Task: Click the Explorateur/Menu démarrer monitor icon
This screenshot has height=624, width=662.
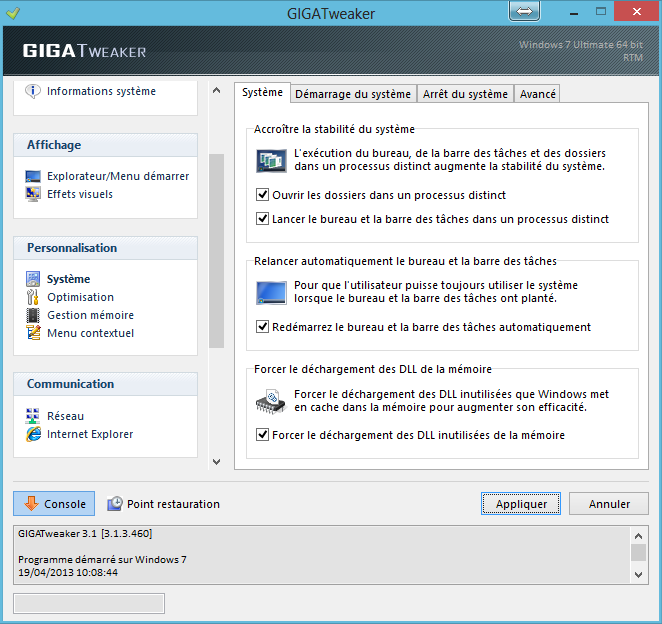Action: pos(33,176)
